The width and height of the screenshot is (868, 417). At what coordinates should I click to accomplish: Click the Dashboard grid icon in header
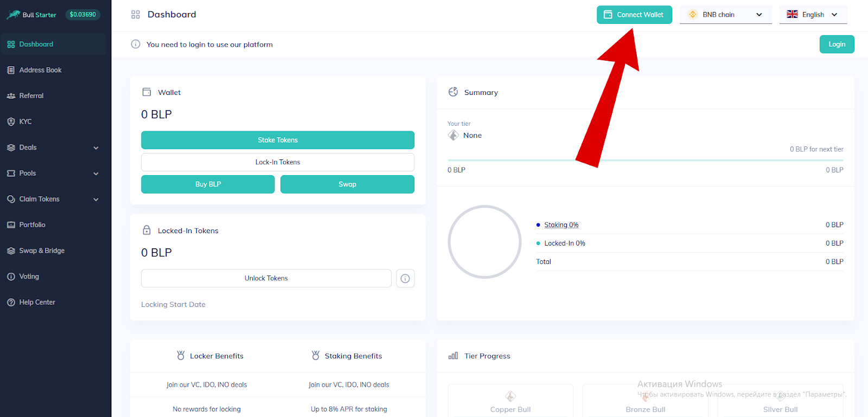tap(136, 15)
